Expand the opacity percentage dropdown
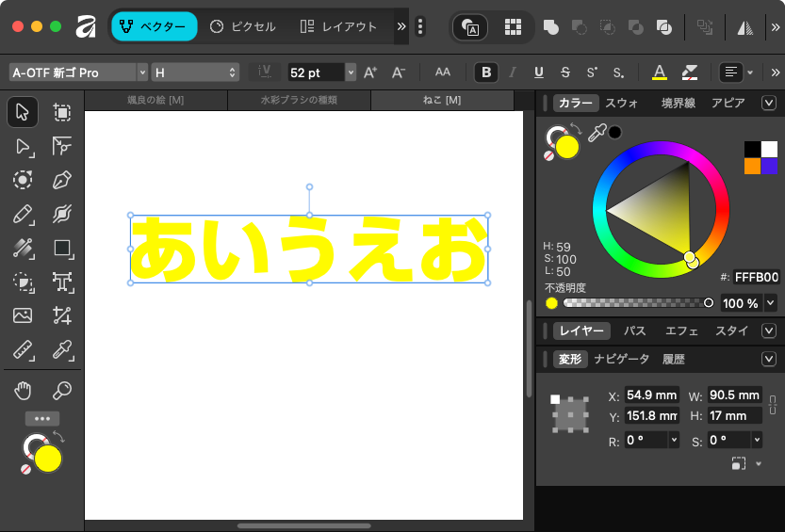Screen dimensions: 785x532 click(x=771, y=303)
